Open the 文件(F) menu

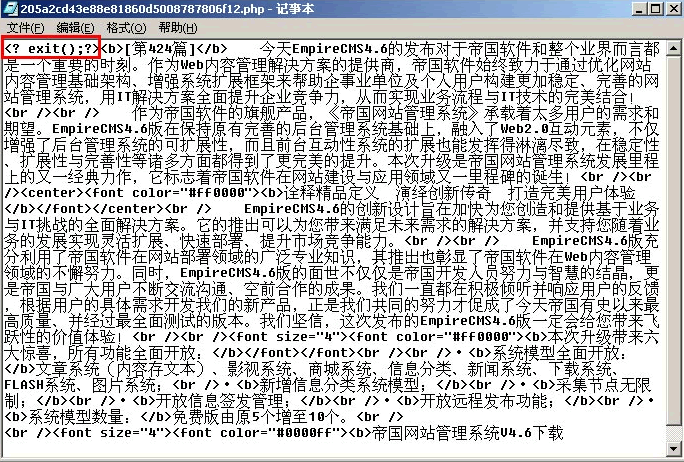point(26,28)
